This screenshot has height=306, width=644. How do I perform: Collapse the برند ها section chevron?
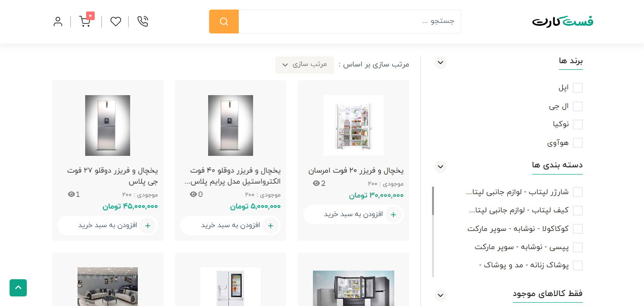(440, 62)
